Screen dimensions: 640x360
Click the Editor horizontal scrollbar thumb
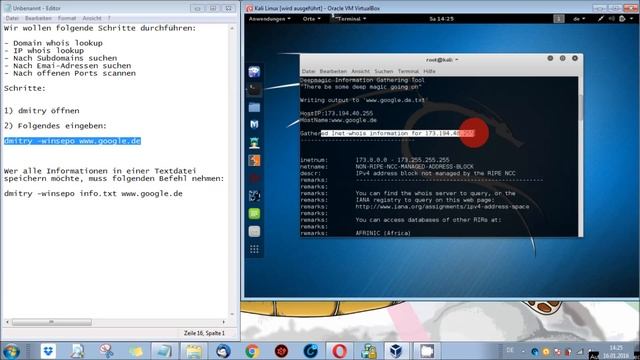(x=51, y=322)
